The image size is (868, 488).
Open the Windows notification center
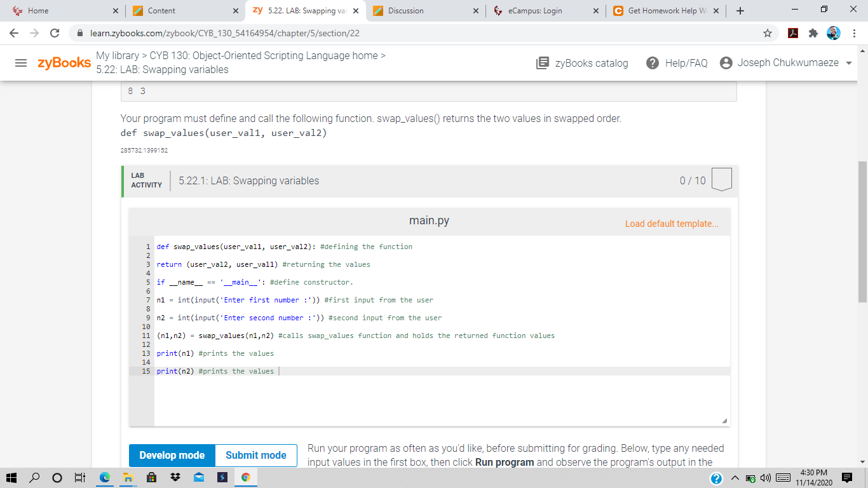pos(847,477)
